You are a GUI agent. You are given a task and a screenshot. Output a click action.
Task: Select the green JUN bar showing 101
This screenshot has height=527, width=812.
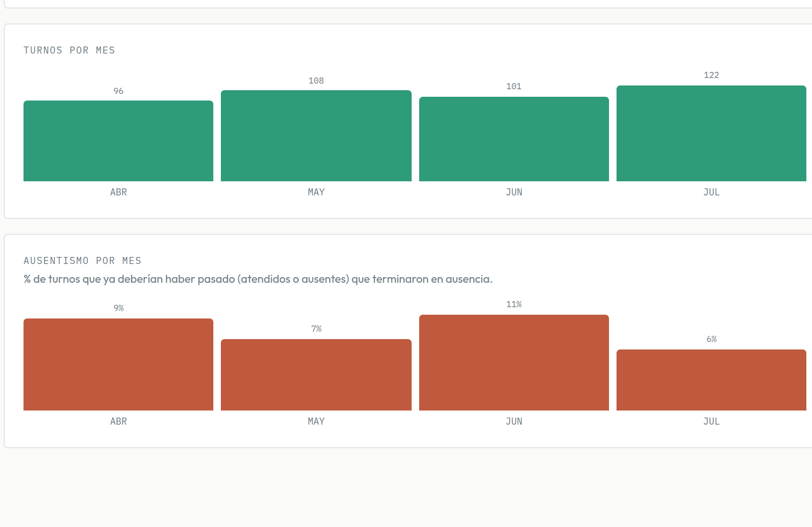pyautogui.click(x=514, y=139)
